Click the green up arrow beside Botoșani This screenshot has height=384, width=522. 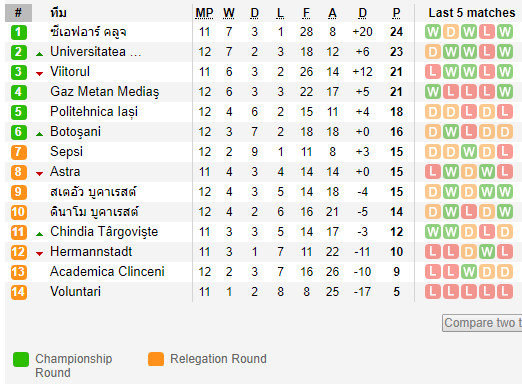(x=39, y=134)
